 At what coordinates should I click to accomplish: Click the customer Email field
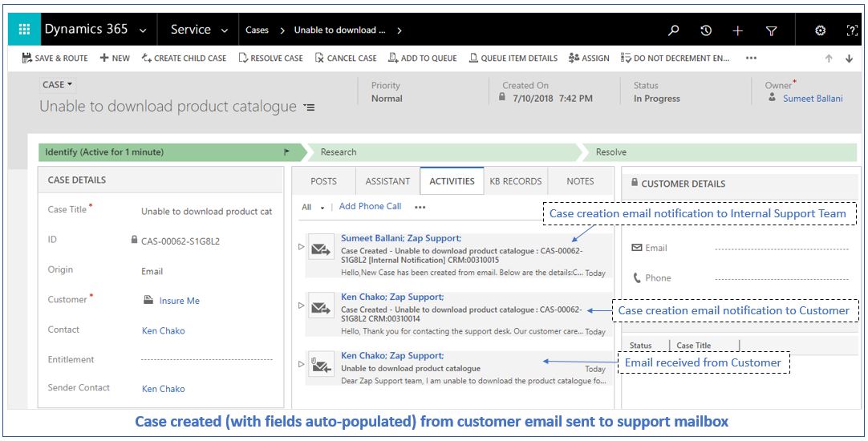[781, 249]
